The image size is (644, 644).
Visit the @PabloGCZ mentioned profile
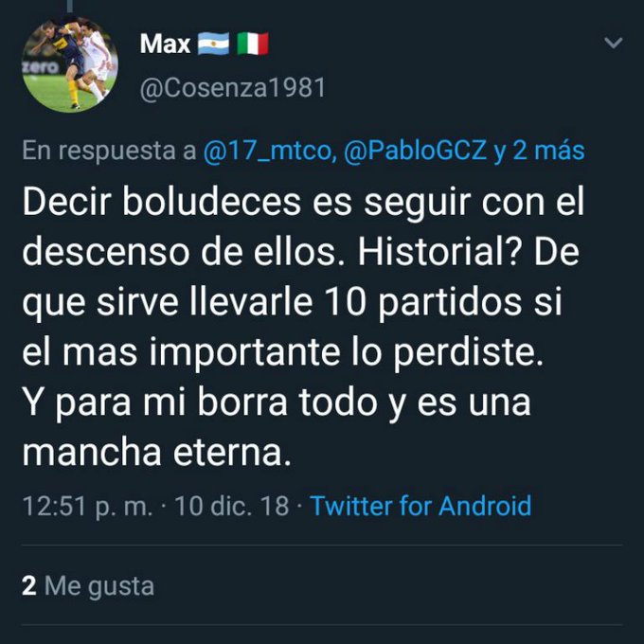(x=415, y=151)
